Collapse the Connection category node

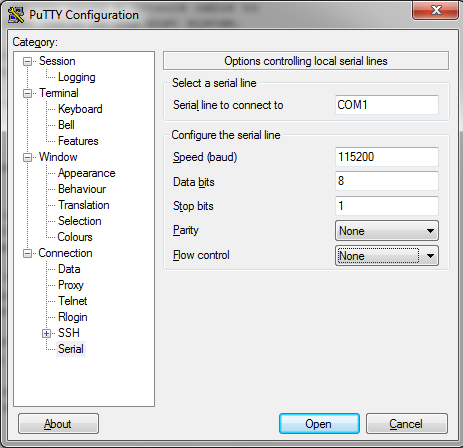coord(27,253)
